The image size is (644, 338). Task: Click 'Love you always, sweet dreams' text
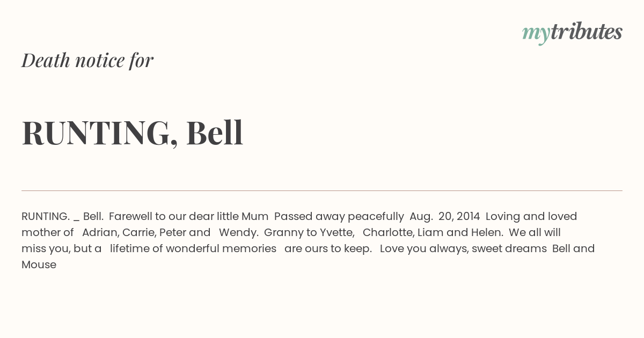(463, 249)
